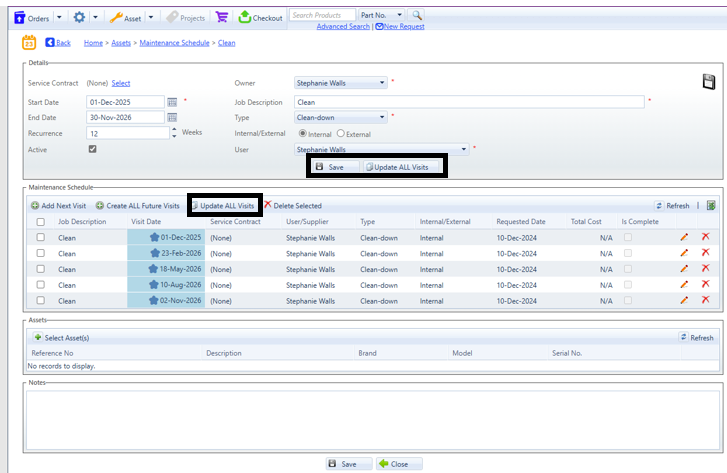Delete the 18-May-2026 visit with red X
The height and width of the screenshot is (473, 727).
tap(706, 268)
